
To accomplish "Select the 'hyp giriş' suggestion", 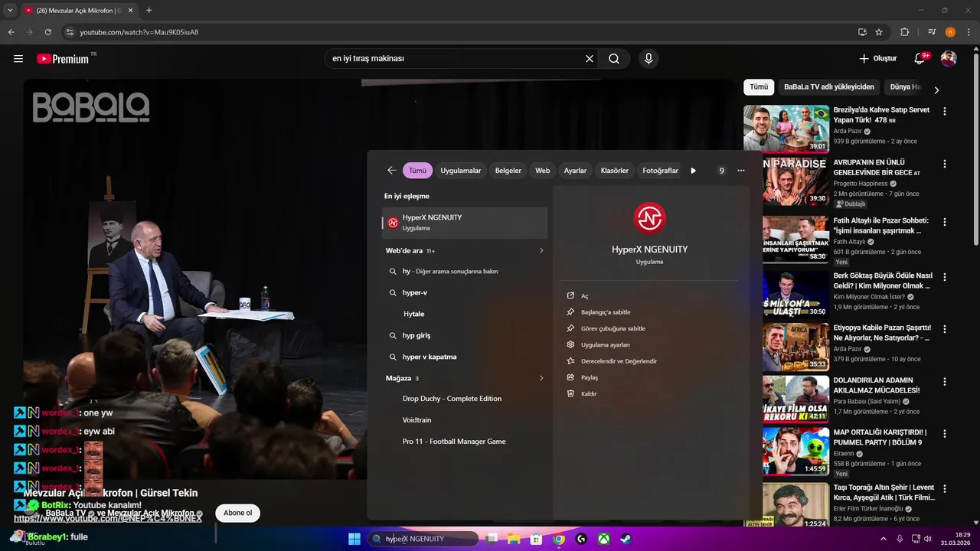I will (x=465, y=335).
